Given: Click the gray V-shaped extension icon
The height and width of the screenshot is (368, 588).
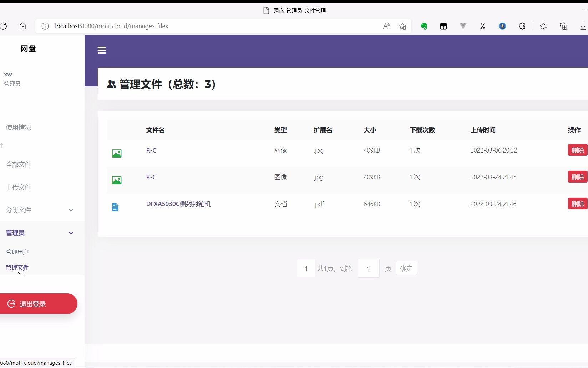Looking at the screenshot, I should pyautogui.click(x=463, y=26).
